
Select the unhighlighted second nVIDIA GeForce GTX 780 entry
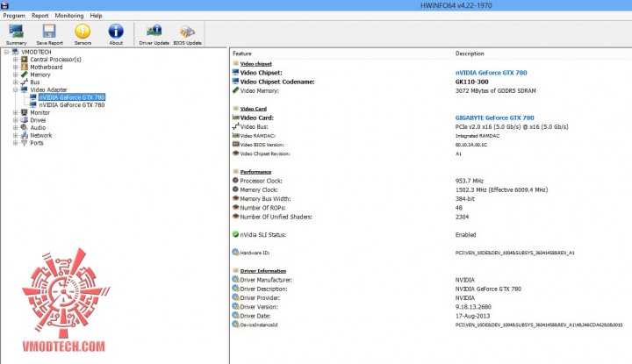(72, 104)
